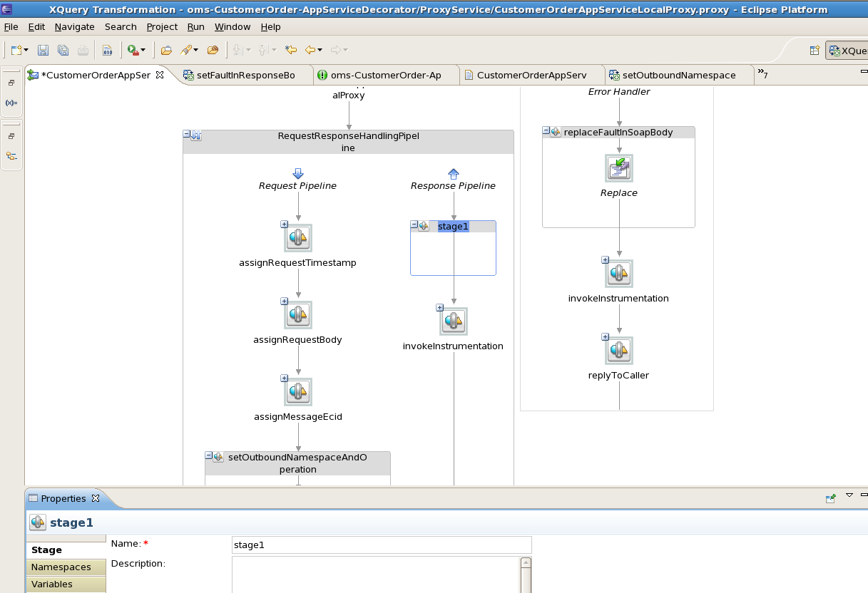Viewport: 868px width, 593px height.
Task: Open the Run menu
Action: [x=196, y=26]
